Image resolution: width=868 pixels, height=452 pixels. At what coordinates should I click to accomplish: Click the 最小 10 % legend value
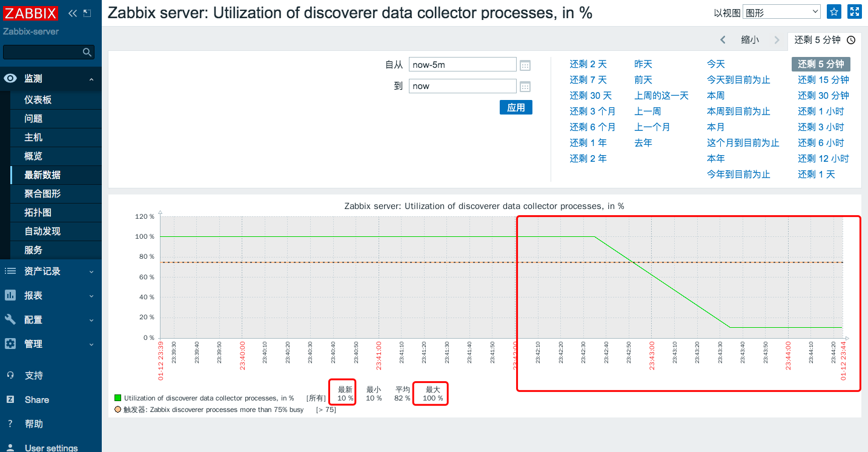pos(374,399)
